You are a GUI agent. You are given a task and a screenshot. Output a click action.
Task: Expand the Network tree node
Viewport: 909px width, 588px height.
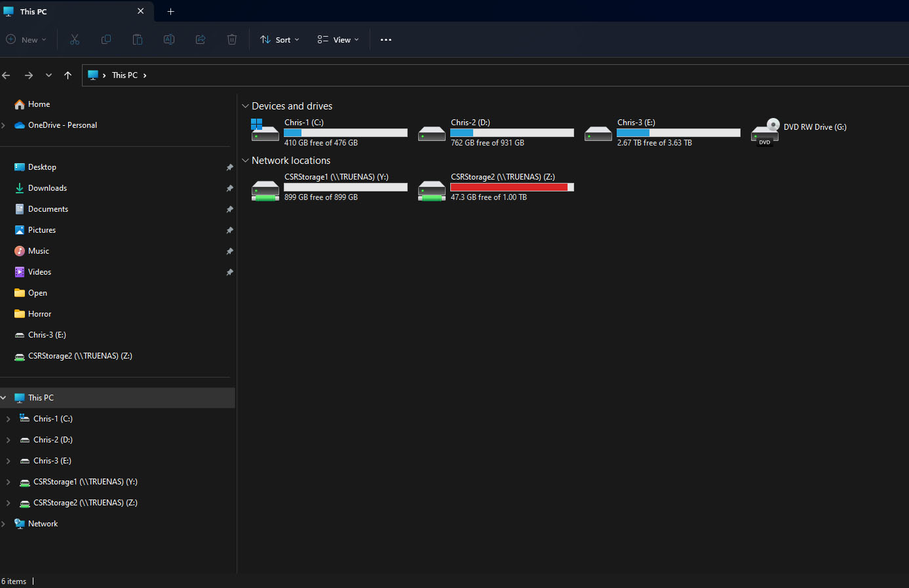click(x=3, y=524)
